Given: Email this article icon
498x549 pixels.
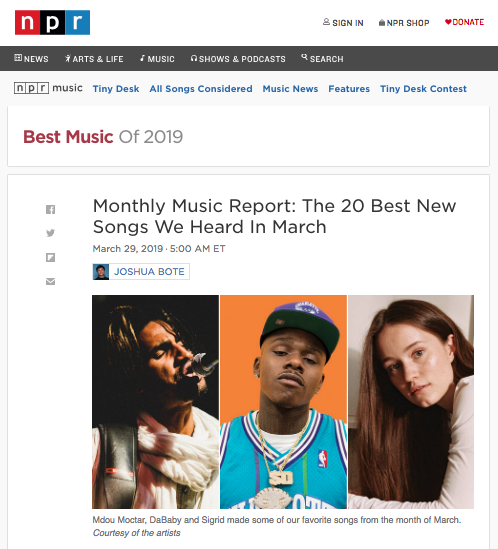Looking at the screenshot, I should pos(50,282).
